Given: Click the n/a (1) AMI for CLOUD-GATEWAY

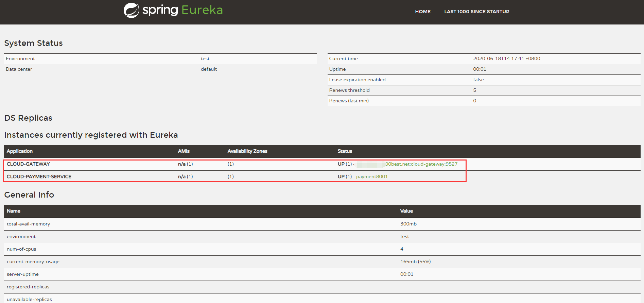Looking at the screenshot, I should point(186,164).
